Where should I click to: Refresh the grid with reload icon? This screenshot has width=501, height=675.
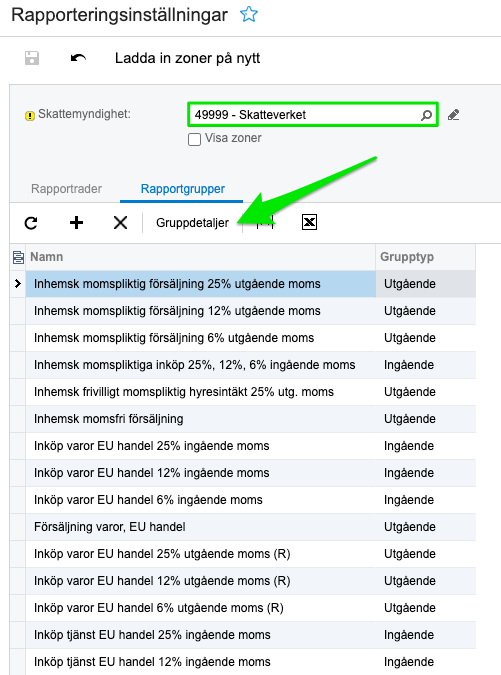(x=31, y=223)
